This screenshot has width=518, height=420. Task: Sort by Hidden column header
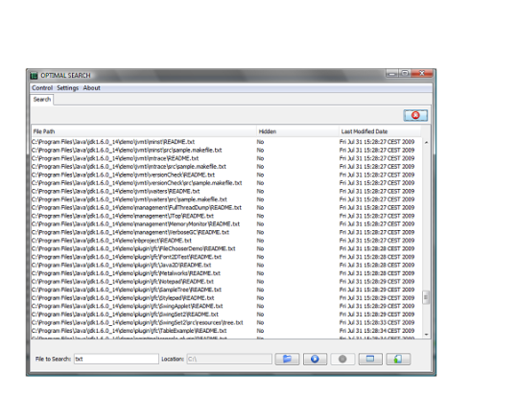[297, 131]
